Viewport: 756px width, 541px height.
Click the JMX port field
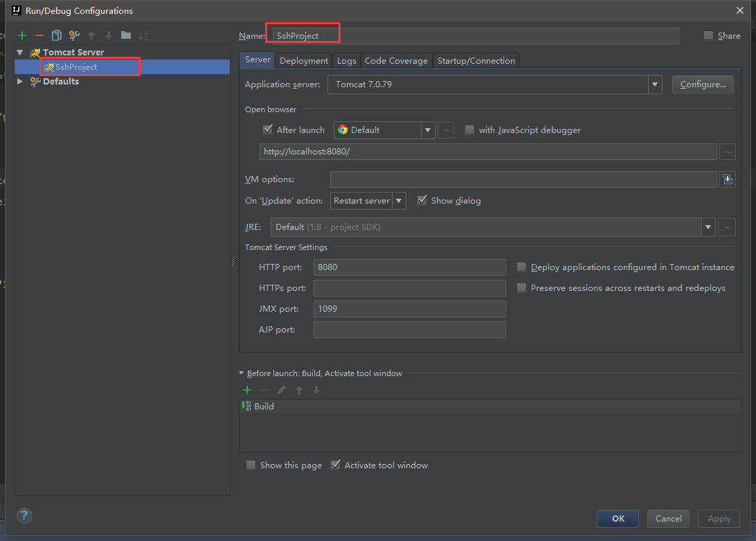409,309
